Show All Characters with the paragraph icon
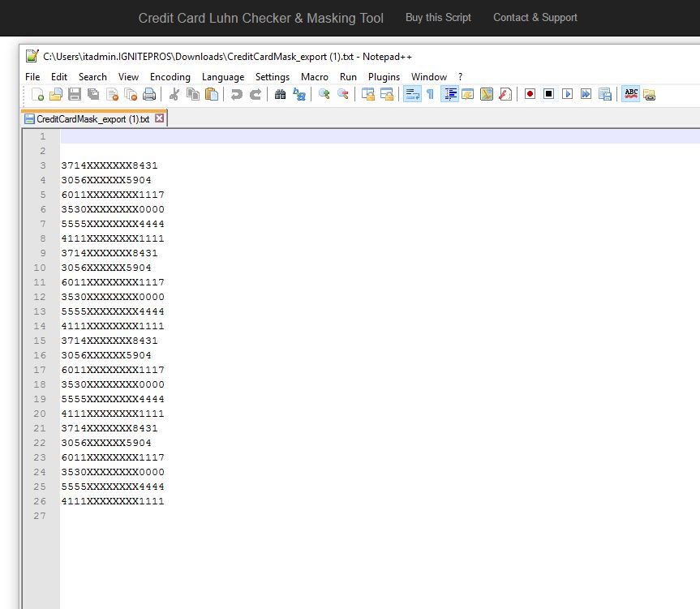 click(x=431, y=94)
